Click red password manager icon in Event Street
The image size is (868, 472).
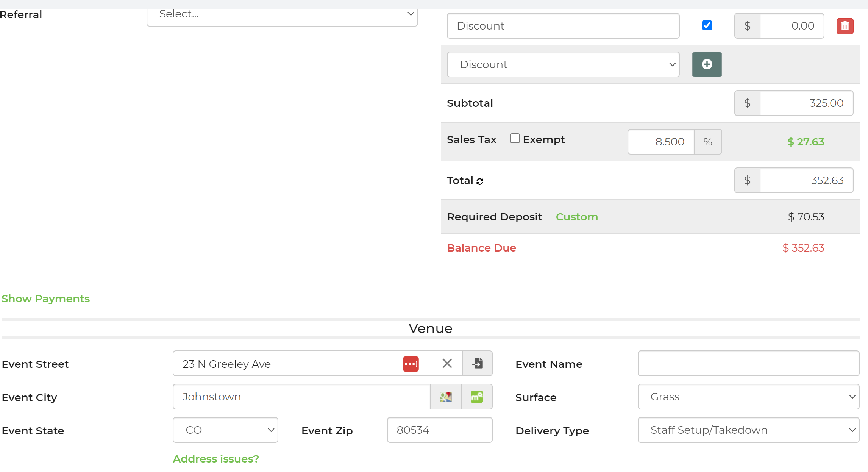pyautogui.click(x=411, y=364)
